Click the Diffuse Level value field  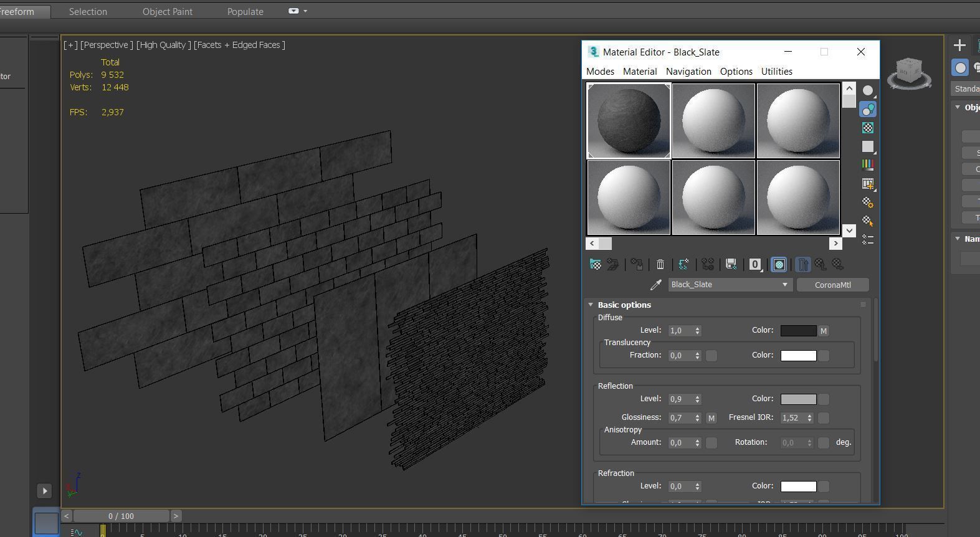click(x=680, y=331)
